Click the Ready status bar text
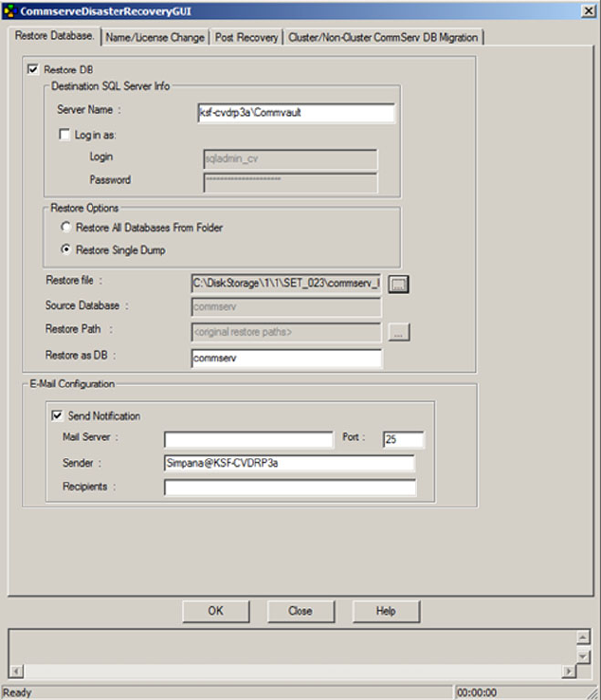 click(18, 692)
